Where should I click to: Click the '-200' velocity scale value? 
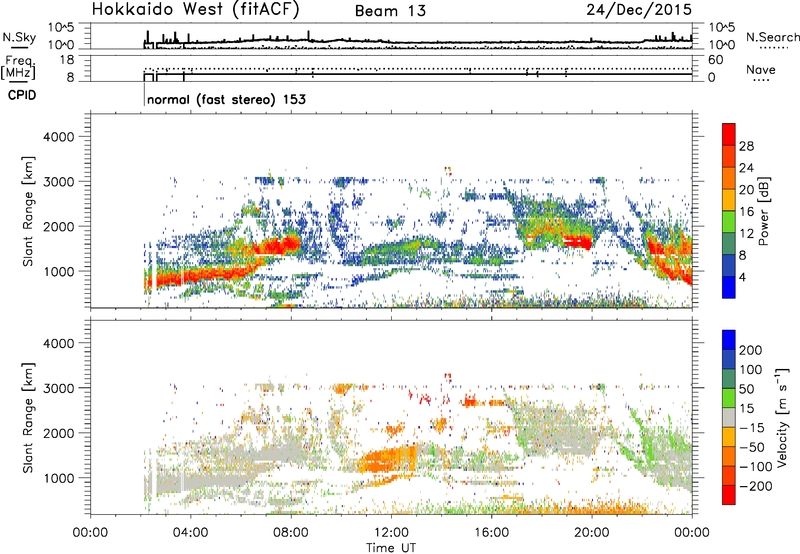click(x=756, y=486)
